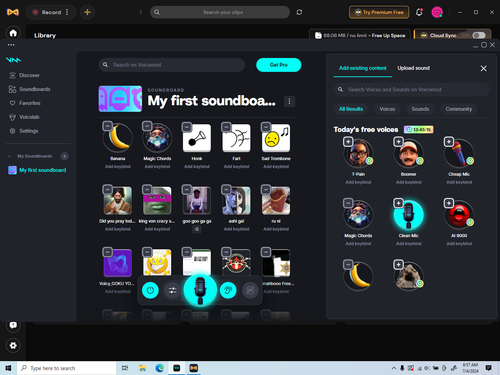This screenshot has height=375, width=500.
Task: Open soundboard options three-dot menu
Action: 289,101
